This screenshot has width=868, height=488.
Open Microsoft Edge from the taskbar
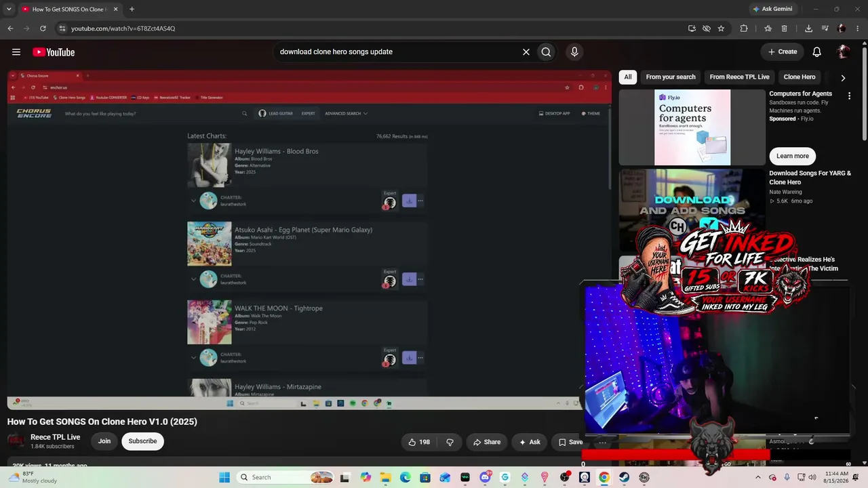[405, 477]
